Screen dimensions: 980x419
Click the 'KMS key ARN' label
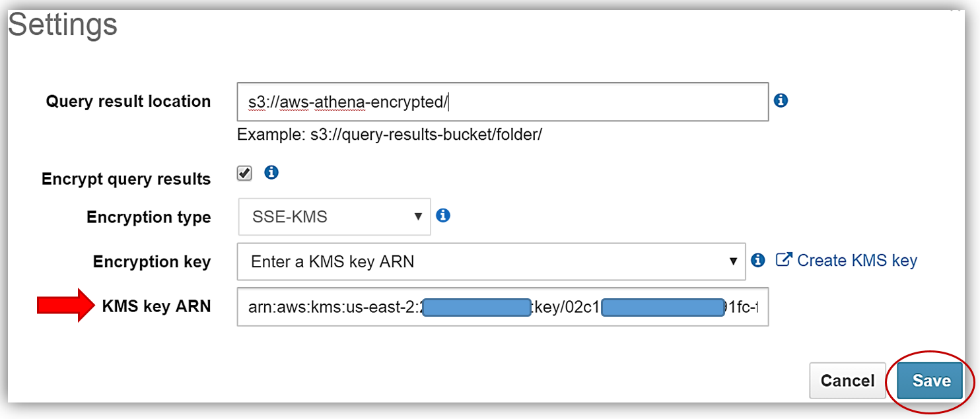[x=156, y=306]
